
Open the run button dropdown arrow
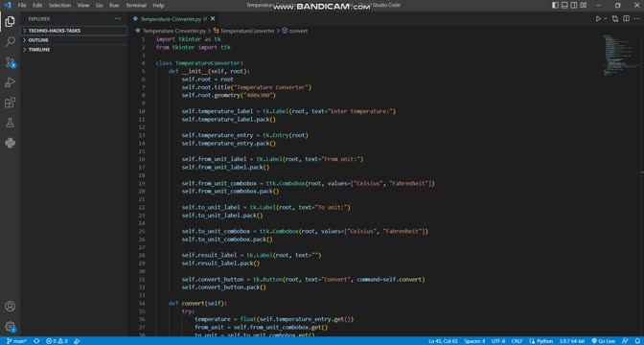[x=605, y=19]
